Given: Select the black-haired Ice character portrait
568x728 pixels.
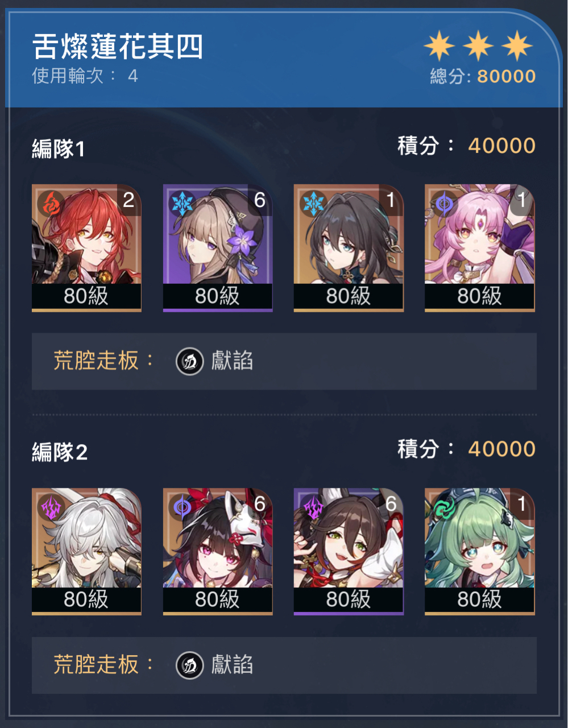Looking at the screenshot, I should [349, 247].
